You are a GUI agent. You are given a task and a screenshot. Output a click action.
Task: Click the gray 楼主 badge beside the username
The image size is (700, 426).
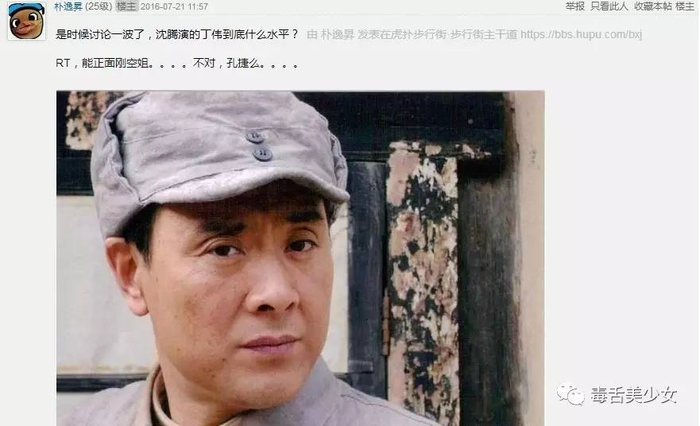(126, 7)
